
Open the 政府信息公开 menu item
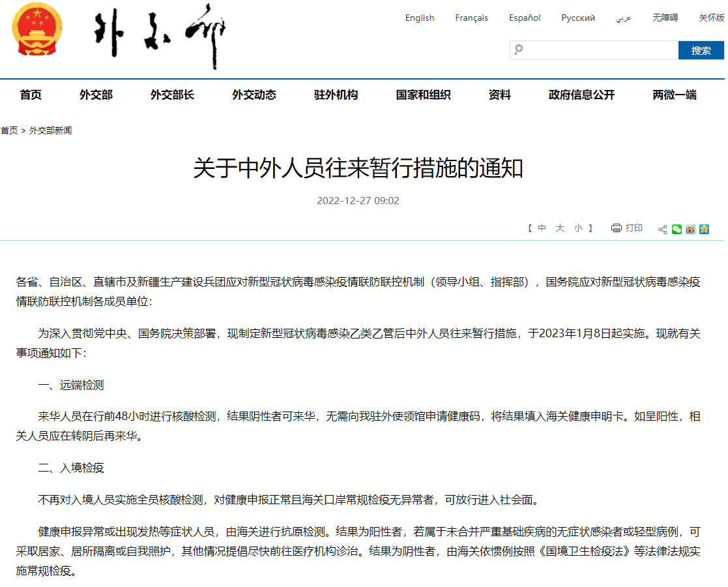(581, 95)
